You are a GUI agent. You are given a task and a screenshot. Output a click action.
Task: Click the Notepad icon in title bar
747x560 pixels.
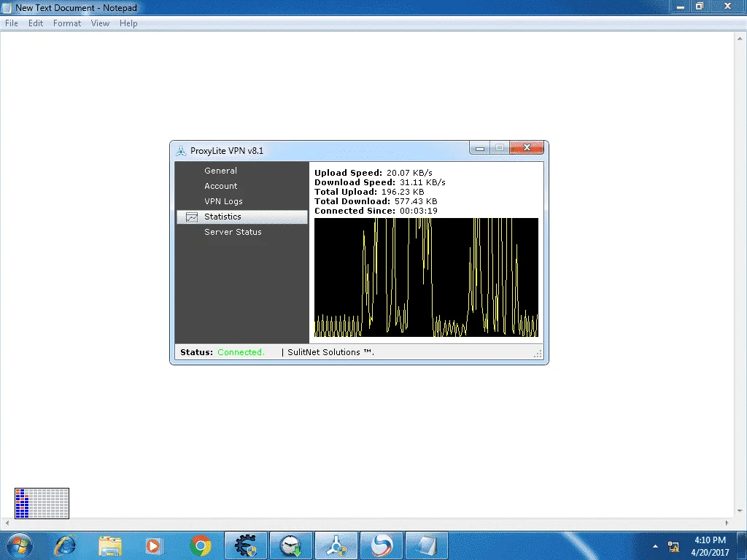point(7,7)
